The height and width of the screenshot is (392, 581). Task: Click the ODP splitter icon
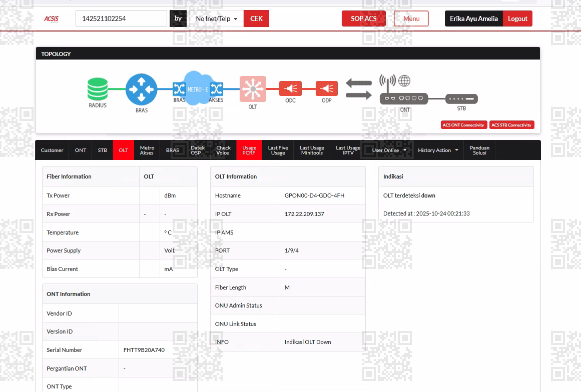[326, 88]
